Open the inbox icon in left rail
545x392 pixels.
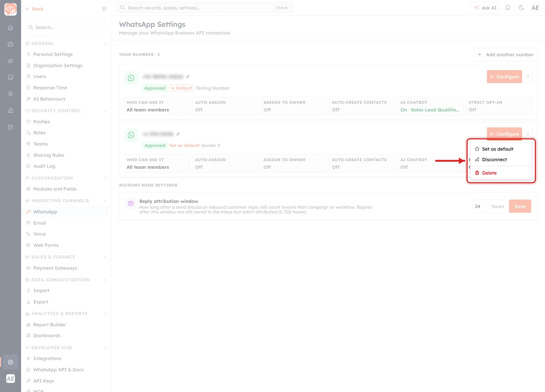tap(11, 78)
